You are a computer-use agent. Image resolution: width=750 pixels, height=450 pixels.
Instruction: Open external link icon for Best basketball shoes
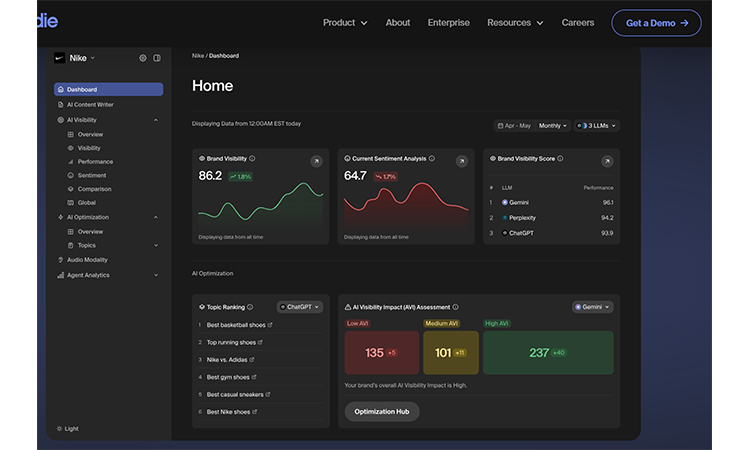[270, 325]
